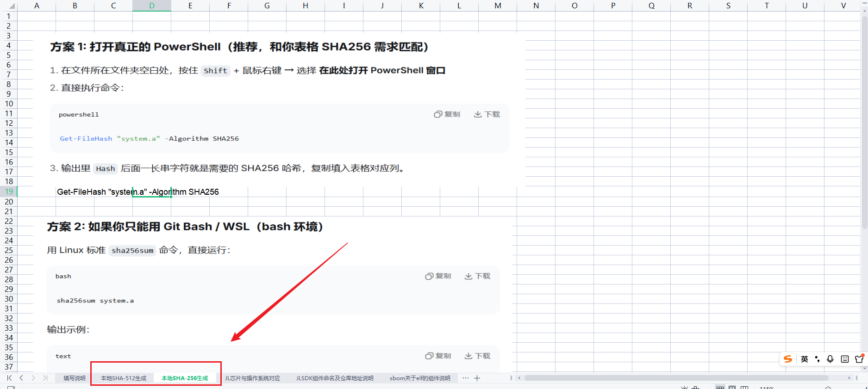Screen dimensions: 868x389
Task: Open the IME soft keyboard icon
Action: pyautogui.click(x=845, y=359)
